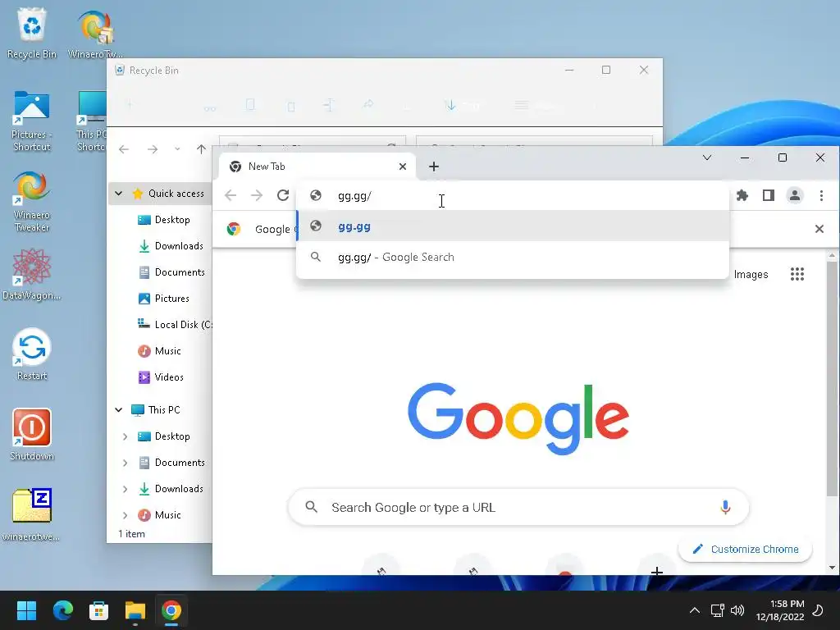Click the gg.gg/ address bar field
Screen dimensions: 840x630
click(x=513, y=195)
